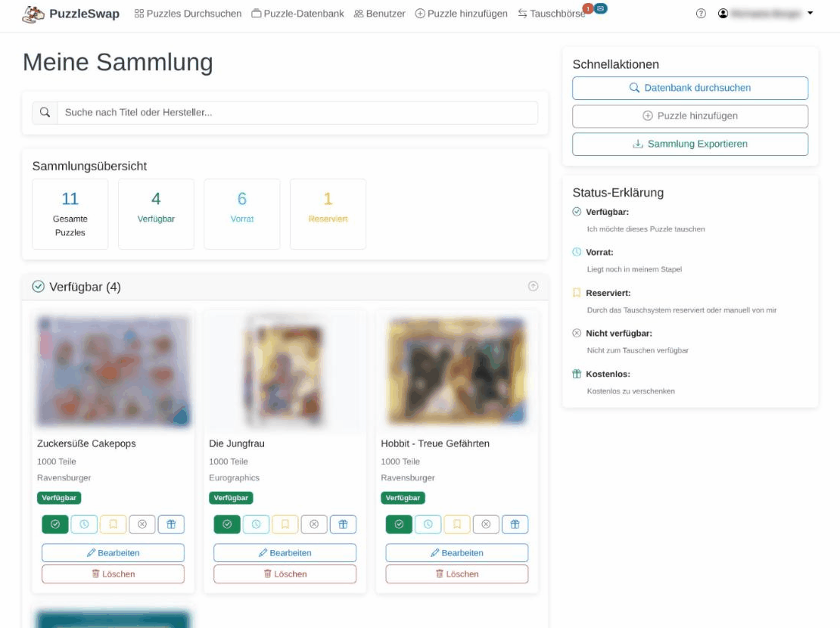Set Zuckersüße Cakepops status to Vorrat clock
The image size is (840, 628).
click(84, 524)
